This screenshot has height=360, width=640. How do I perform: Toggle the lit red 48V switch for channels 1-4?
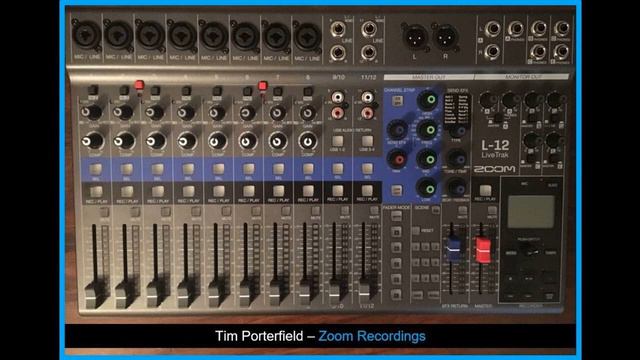[x=139, y=86]
